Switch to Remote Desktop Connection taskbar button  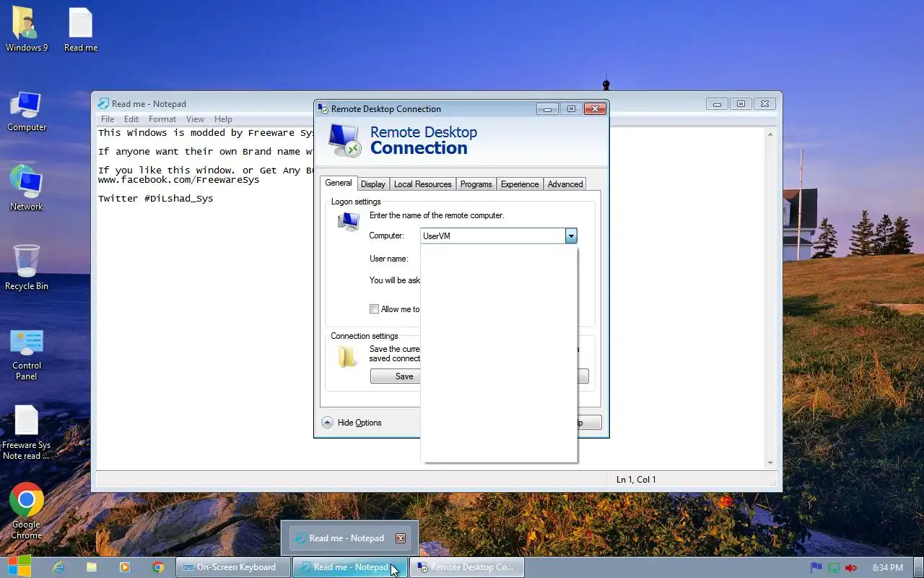pos(466,567)
